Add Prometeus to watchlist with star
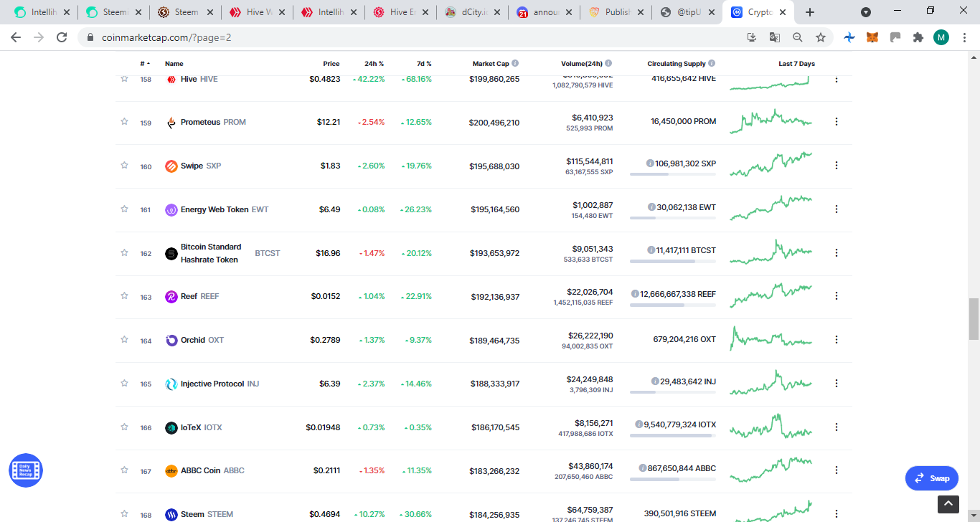This screenshot has height=522, width=980. [124, 122]
